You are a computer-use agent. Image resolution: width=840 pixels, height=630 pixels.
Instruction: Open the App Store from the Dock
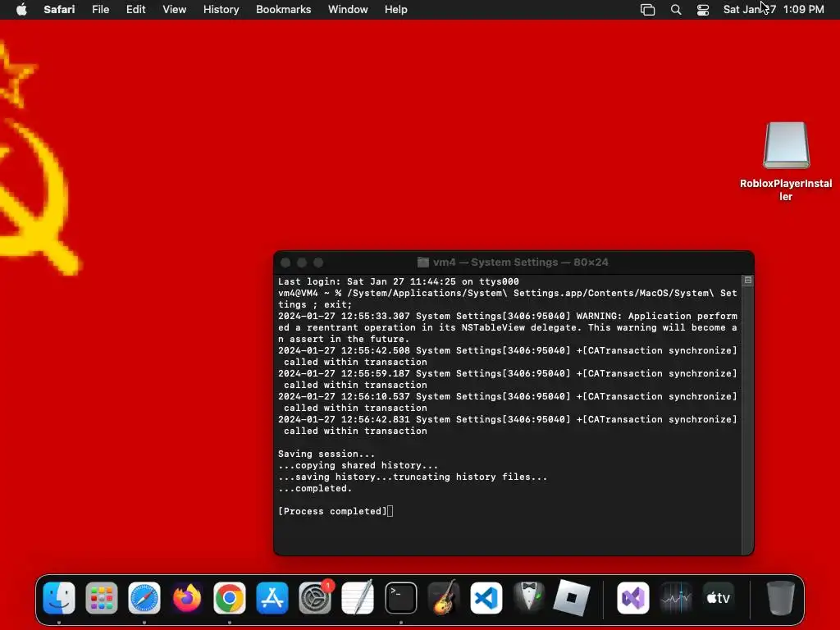coord(272,598)
